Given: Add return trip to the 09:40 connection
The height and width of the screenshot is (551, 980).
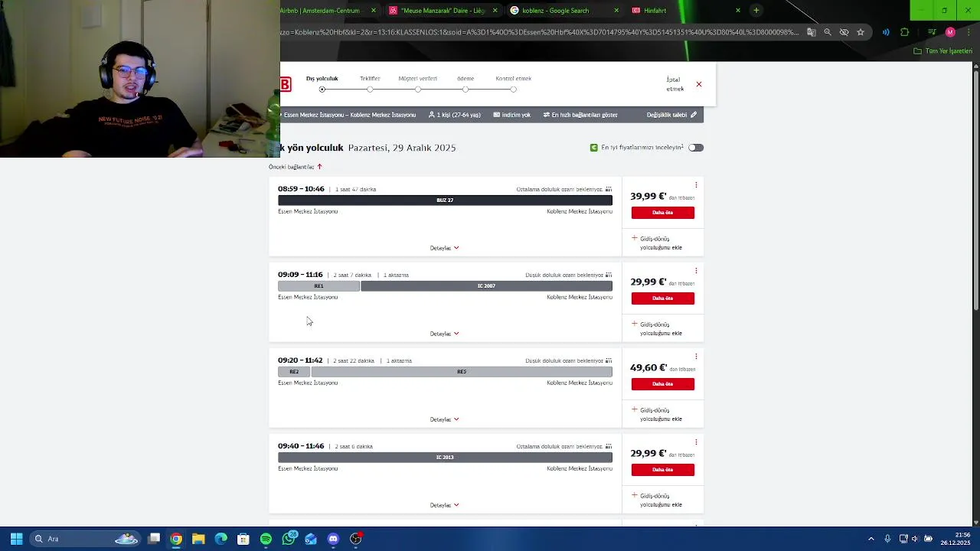Looking at the screenshot, I should [x=657, y=500].
